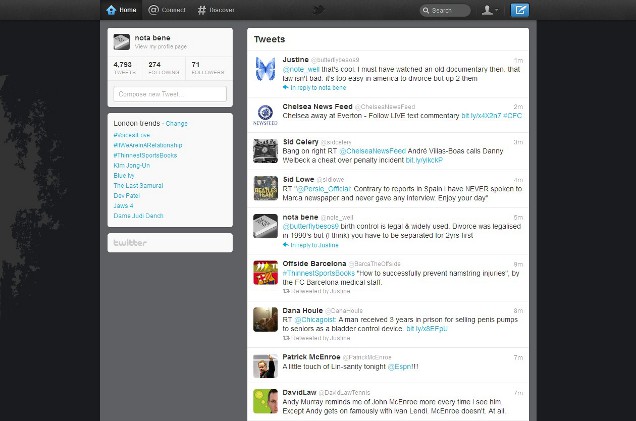Open DavidLaw author name
The height and width of the screenshot is (421, 636).
[299, 392]
